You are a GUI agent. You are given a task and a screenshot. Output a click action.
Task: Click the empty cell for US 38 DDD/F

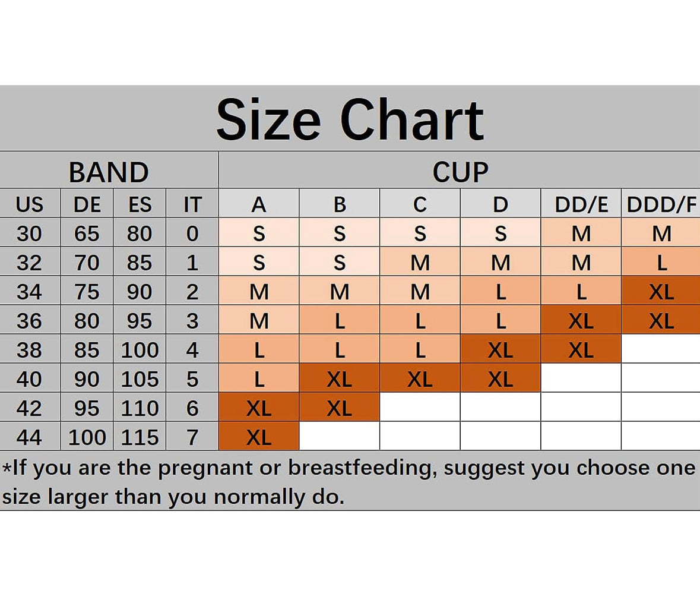pos(661,350)
